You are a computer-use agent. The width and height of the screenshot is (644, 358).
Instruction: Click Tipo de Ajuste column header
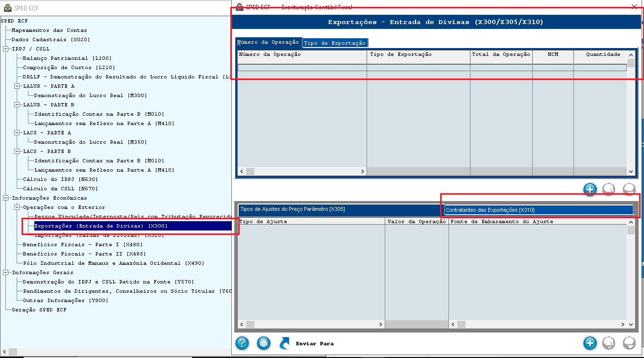point(311,222)
